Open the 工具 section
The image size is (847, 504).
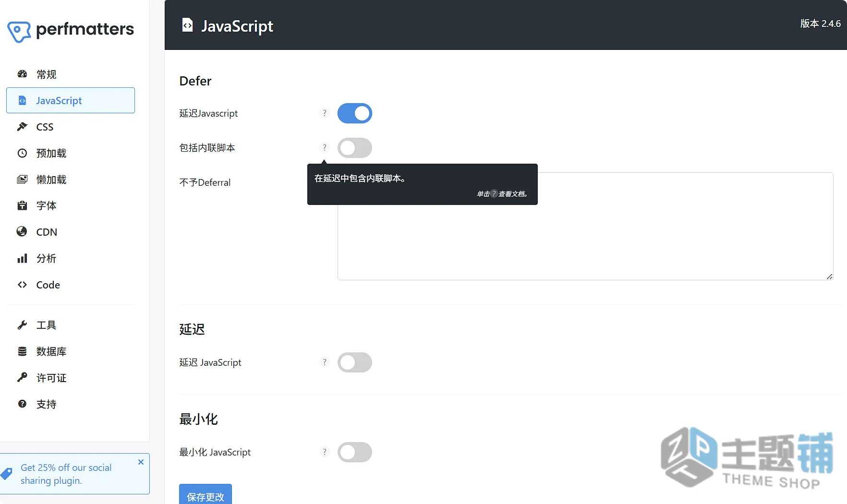[x=71, y=325]
